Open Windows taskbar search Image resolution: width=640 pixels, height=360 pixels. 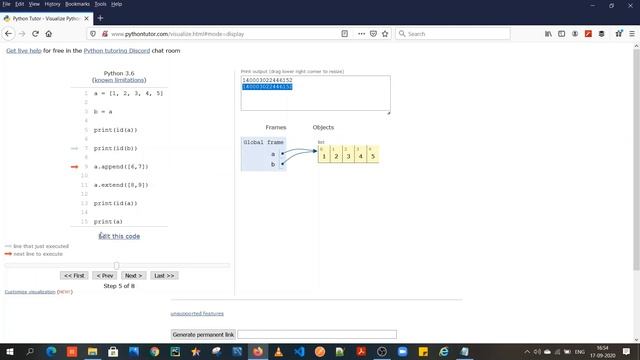click(30, 351)
